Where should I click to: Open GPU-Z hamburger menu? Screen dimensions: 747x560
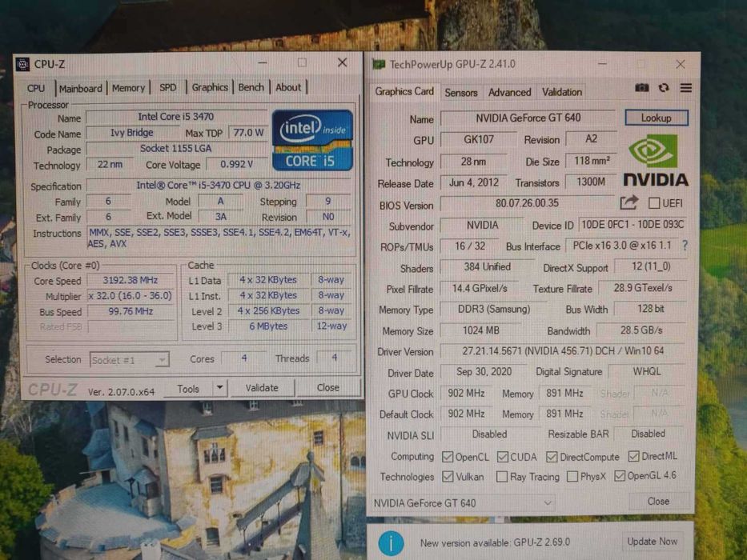tap(686, 88)
